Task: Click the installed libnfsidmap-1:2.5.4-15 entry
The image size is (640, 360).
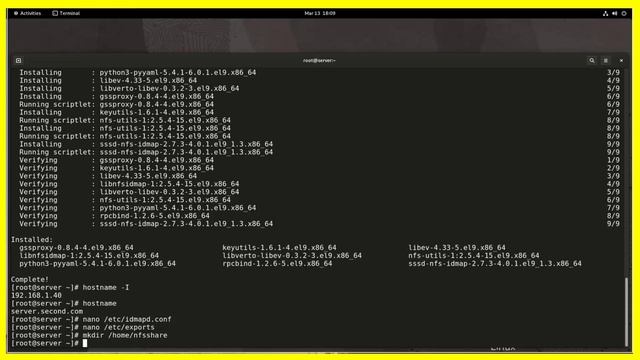Action: [89, 256]
